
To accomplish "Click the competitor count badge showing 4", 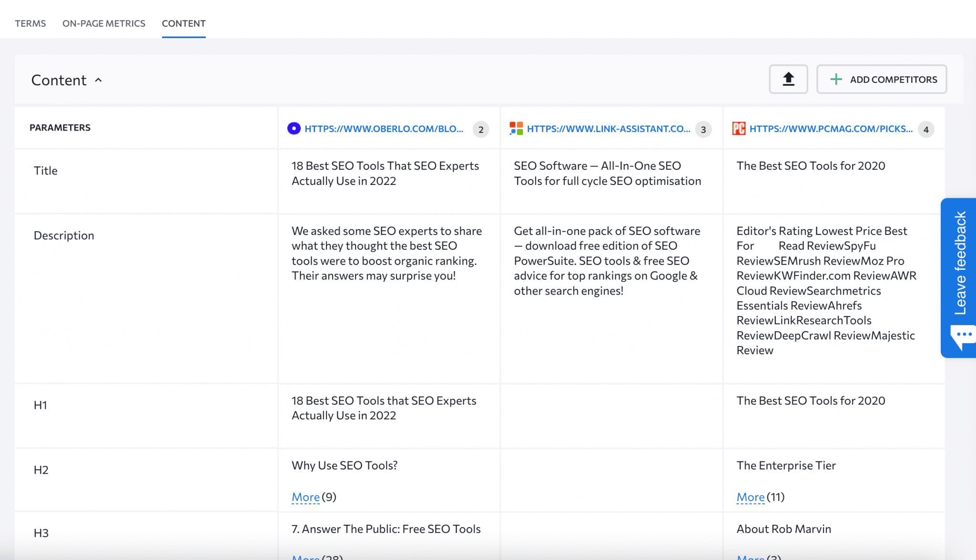I will [925, 129].
